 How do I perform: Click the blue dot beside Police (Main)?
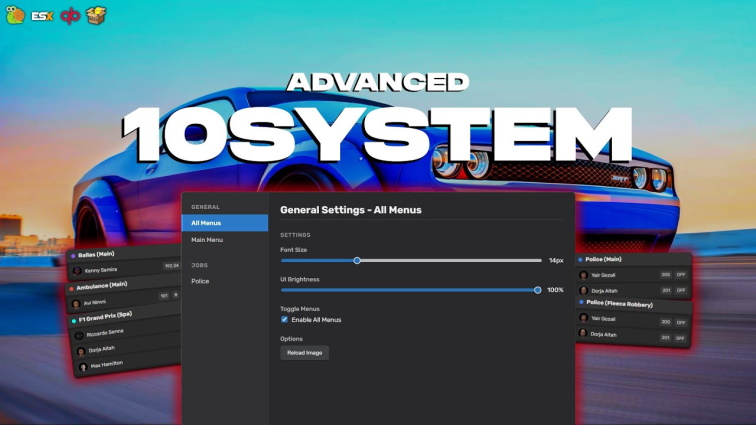pyautogui.click(x=580, y=260)
